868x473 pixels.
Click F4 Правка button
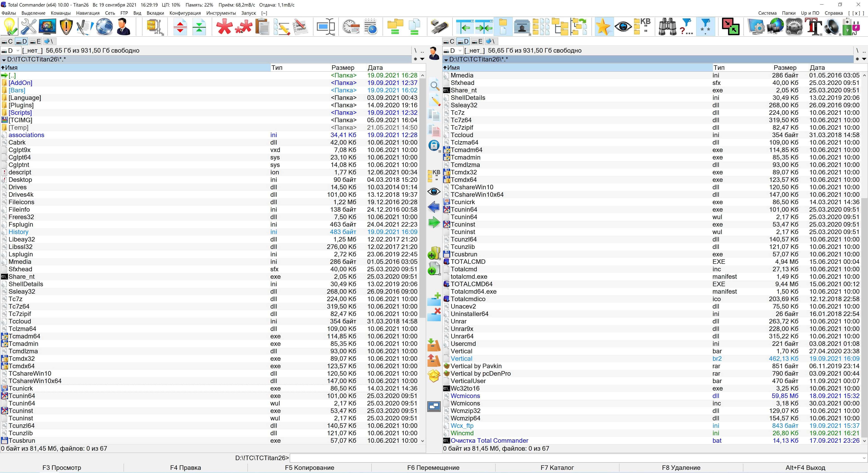[x=185, y=468]
